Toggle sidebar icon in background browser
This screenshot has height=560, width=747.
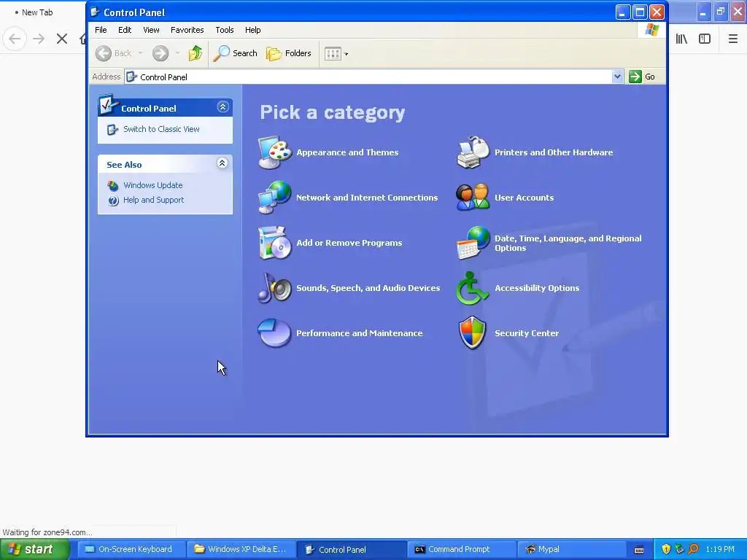tap(705, 39)
